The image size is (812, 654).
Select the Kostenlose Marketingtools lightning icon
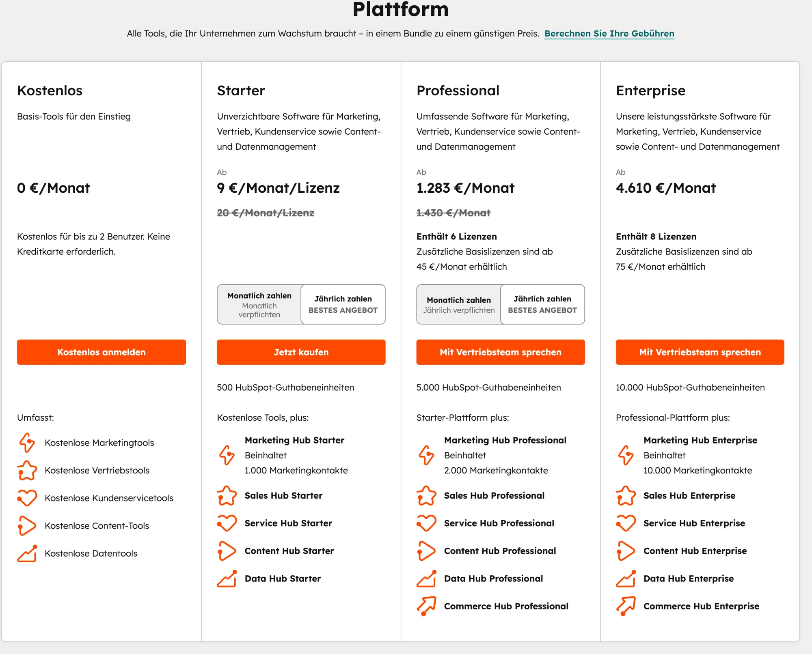[x=27, y=443]
